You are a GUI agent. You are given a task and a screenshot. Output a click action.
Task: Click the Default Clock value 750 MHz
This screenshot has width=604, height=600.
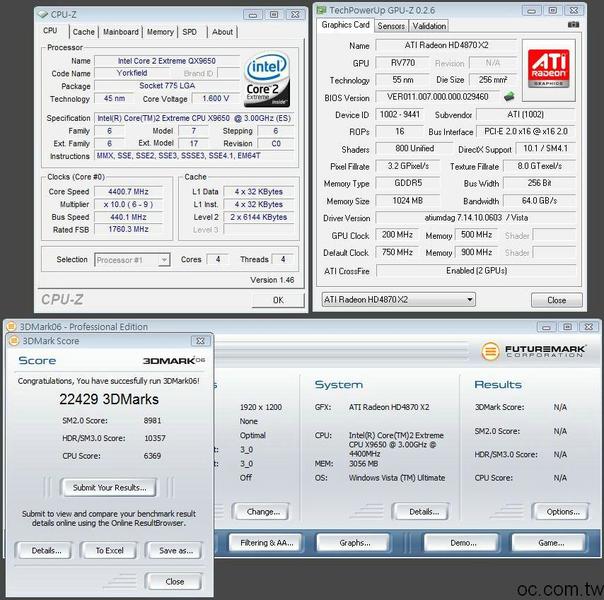[x=397, y=252]
